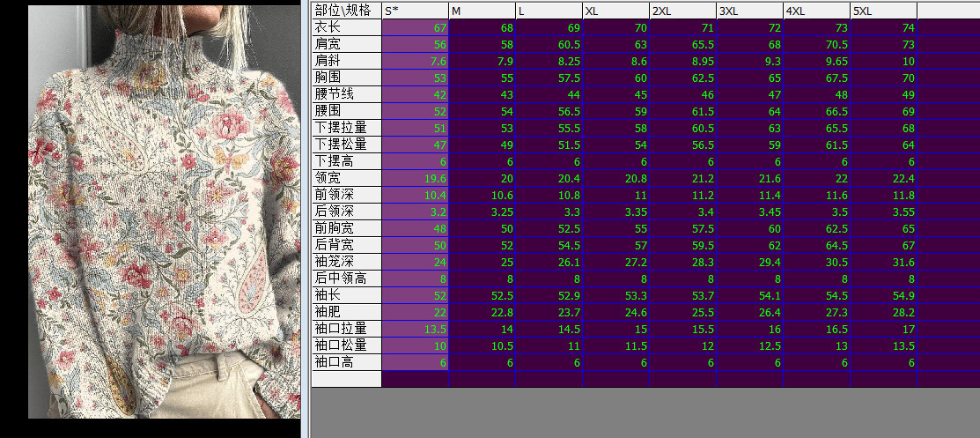This screenshot has height=438, width=980.
Task: Select the 衣长 row label
Action: pyautogui.click(x=347, y=27)
